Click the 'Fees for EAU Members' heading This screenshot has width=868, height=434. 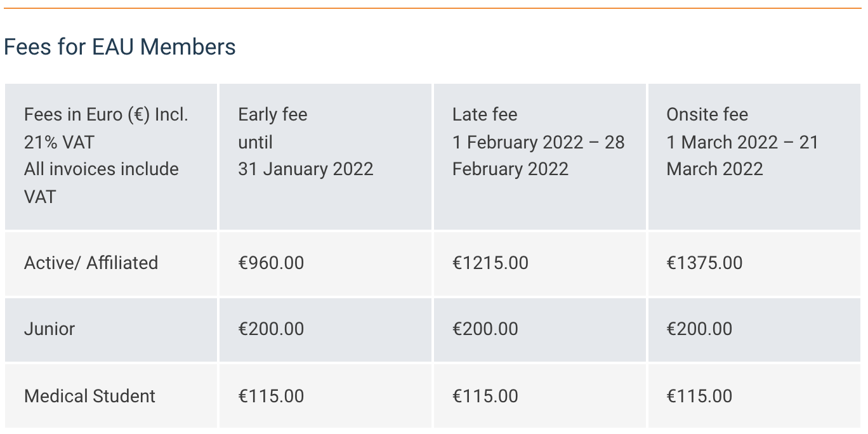coord(119,47)
